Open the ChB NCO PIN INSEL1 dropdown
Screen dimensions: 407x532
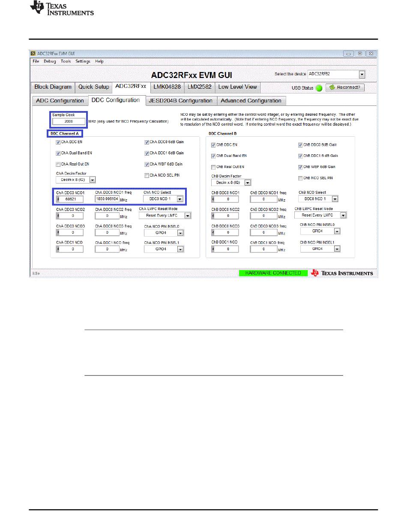[320, 249]
